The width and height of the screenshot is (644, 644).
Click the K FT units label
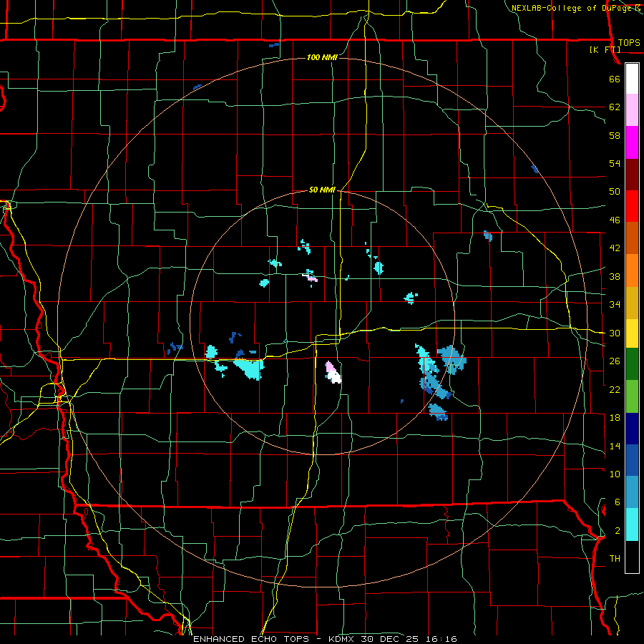[x=605, y=49]
